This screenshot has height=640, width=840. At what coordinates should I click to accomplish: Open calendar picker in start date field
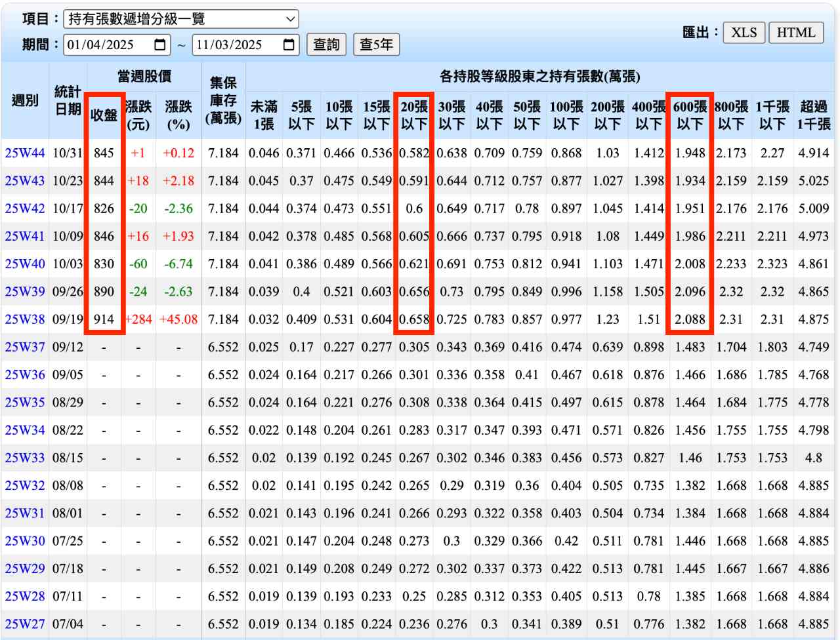[160, 45]
